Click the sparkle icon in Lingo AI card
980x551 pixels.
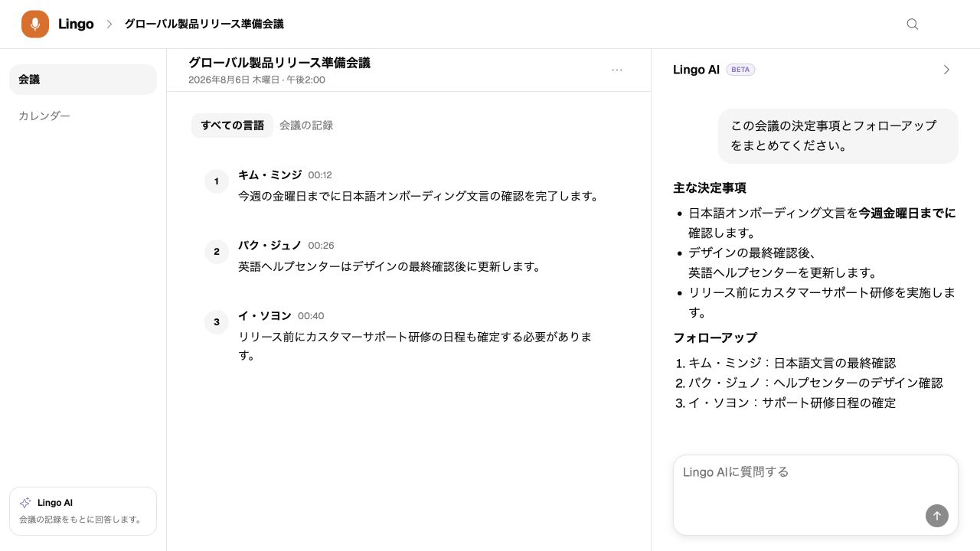25,503
